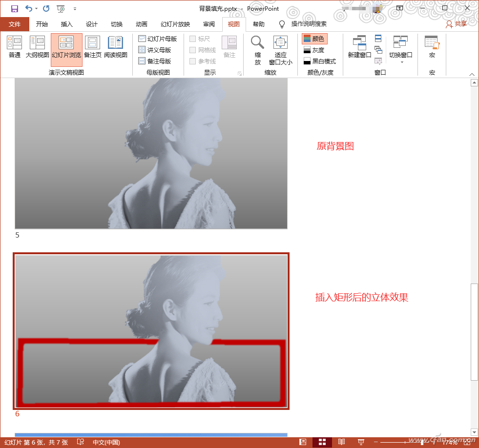Click the 操作说明搜索 search box
This screenshot has width=479, height=448.
[x=309, y=24]
